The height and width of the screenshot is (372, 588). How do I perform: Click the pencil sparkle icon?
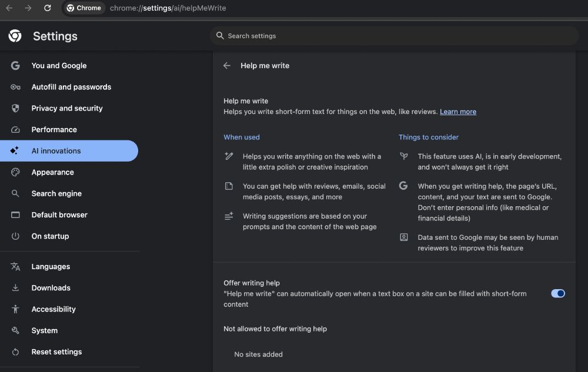pos(229,156)
